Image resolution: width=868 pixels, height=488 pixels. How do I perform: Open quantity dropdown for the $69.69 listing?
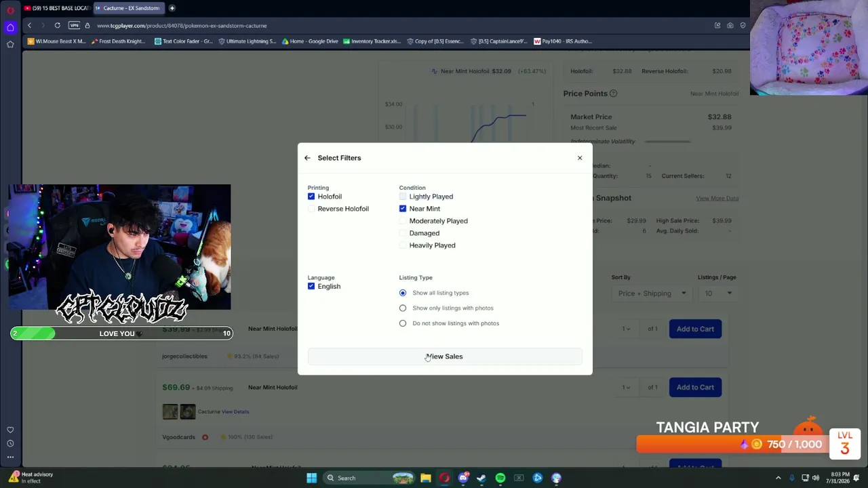627,387
